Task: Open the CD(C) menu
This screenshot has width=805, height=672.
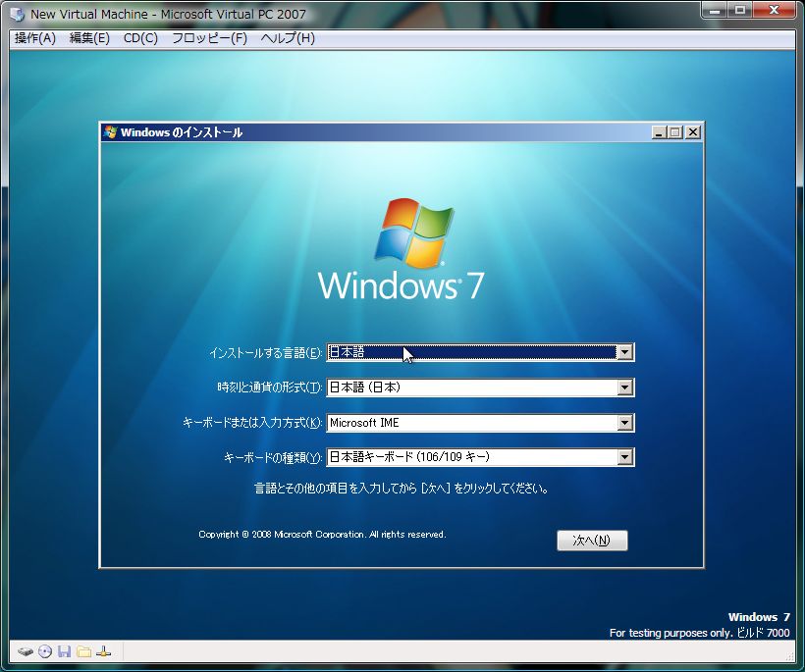Action: tap(140, 38)
